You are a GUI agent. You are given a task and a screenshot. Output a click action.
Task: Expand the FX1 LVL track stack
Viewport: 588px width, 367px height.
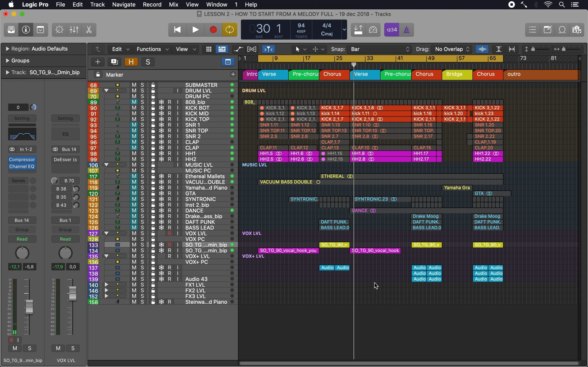(106, 284)
